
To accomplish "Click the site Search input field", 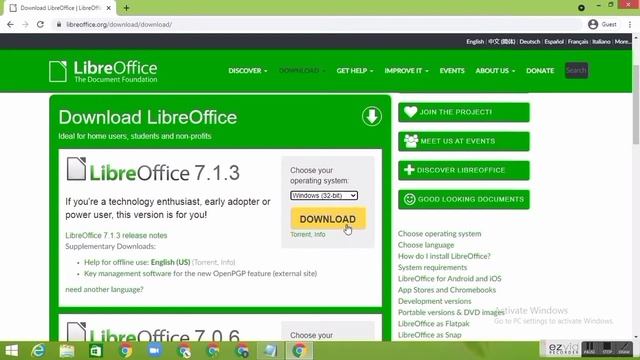I will (576, 71).
